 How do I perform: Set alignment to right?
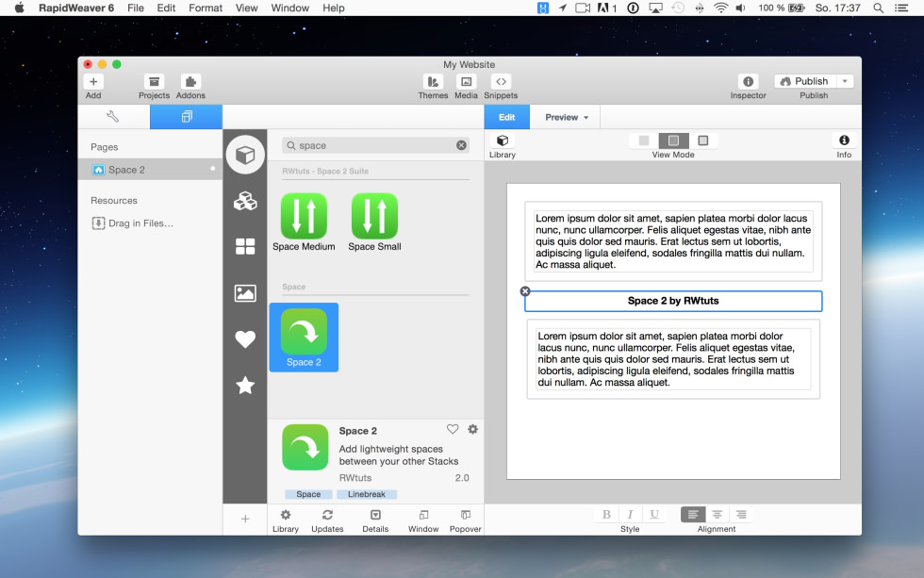click(x=741, y=515)
